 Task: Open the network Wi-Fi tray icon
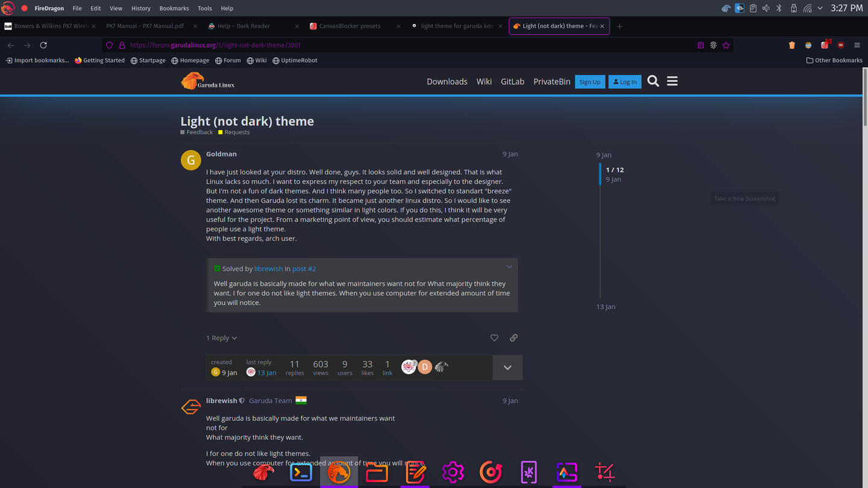pos(807,8)
